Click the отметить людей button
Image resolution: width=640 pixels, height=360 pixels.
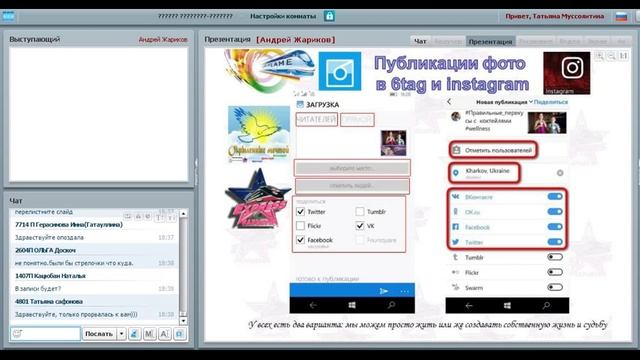point(352,186)
